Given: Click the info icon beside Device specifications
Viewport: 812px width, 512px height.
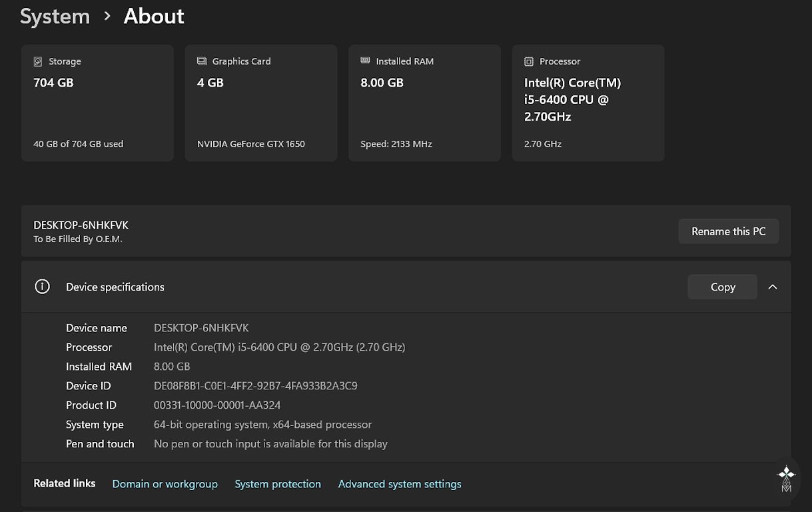Looking at the screenshot, I should (x=42, y=287).
